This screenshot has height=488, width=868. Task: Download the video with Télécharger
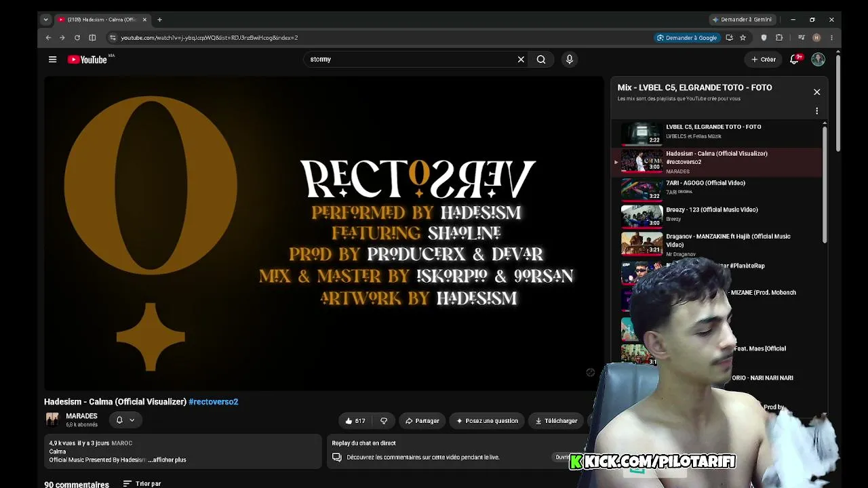(556, 421)
